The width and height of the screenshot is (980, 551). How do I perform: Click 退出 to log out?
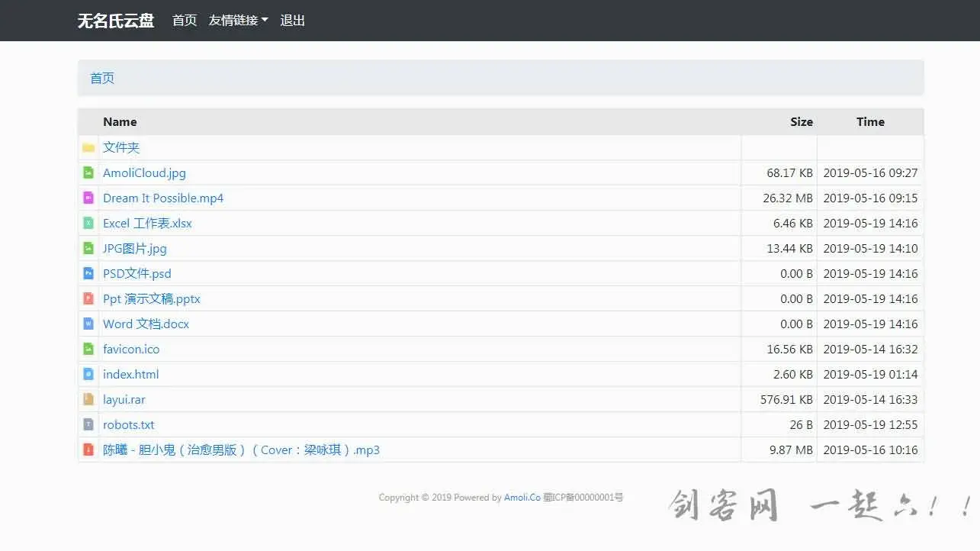(293, 21)
